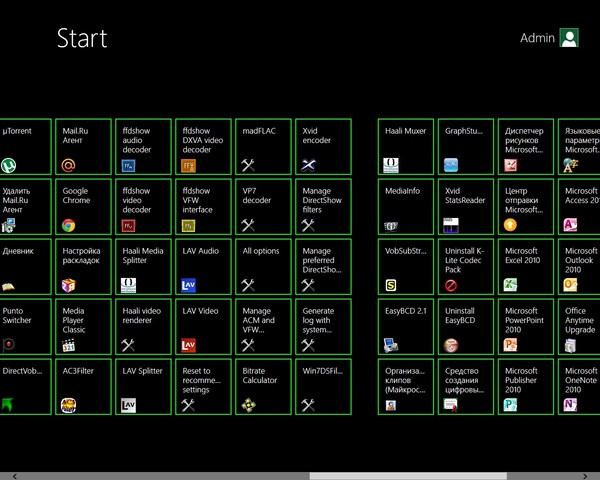Open Языковые параметры Microsoft tile

pyautogui.click(x=579, y=147)
